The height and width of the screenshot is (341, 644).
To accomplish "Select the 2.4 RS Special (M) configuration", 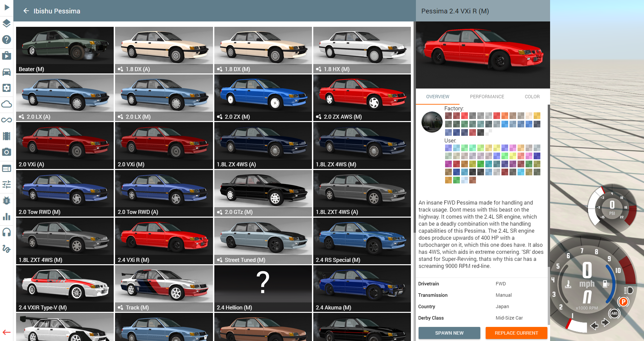I will pos(362,241).
